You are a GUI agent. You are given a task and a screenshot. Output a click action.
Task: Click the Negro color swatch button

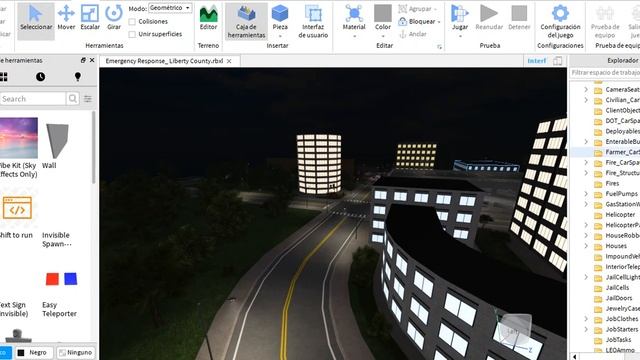(33, 352)
